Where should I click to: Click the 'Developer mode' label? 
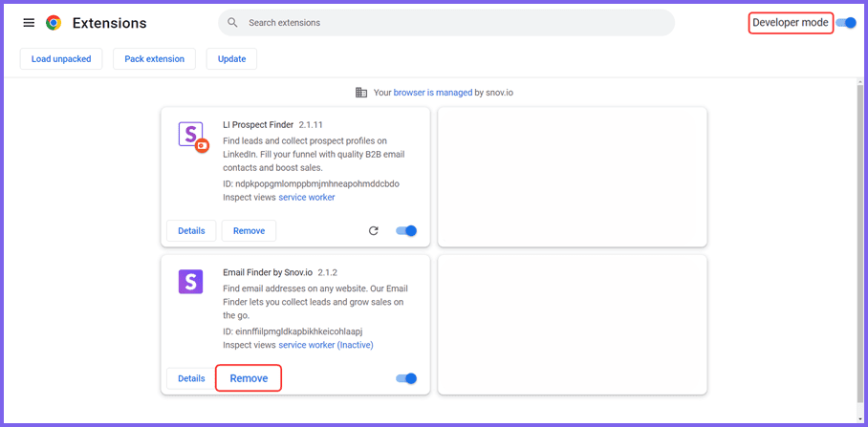(791, 23)
